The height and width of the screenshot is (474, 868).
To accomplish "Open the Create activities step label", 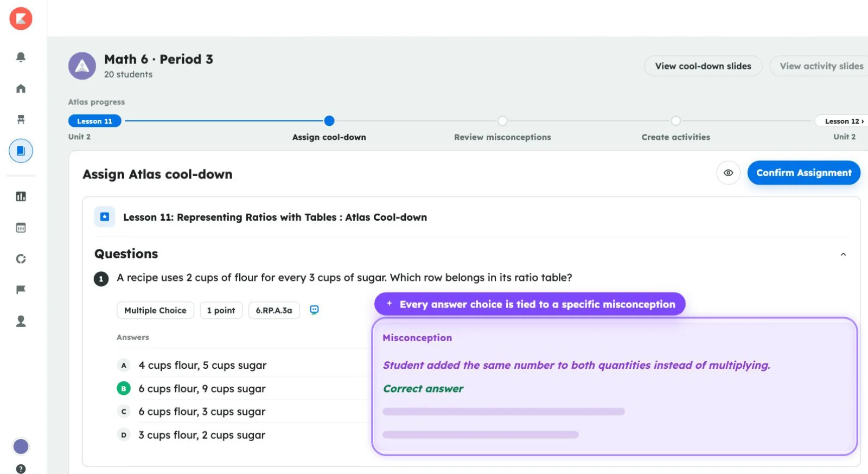I will (675, 137).
